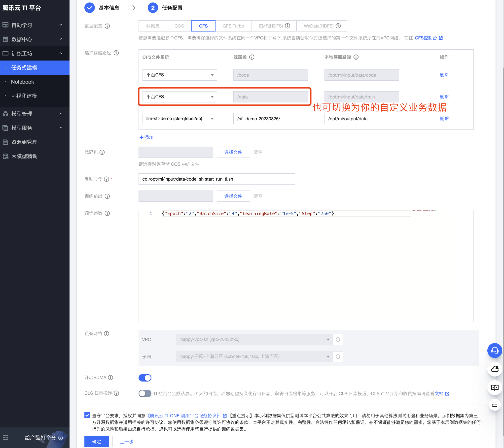
Task: Click info icon beside 数据配置 label
Action: pos(107,26)
